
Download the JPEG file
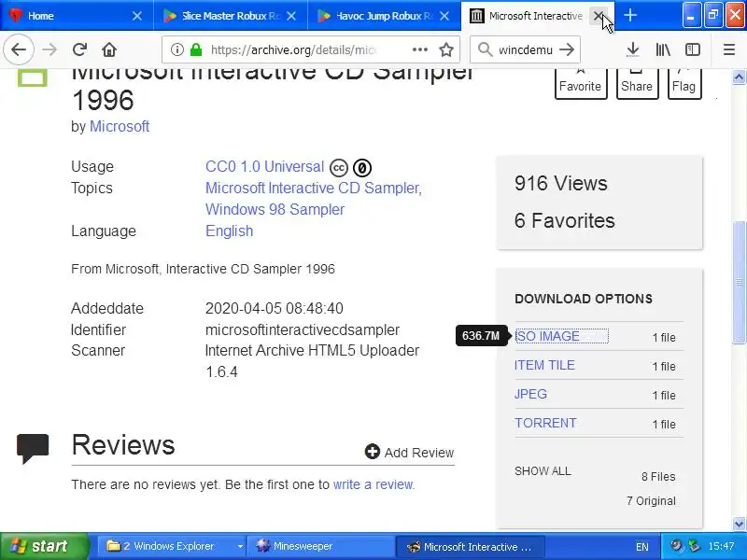coord(530,394)
